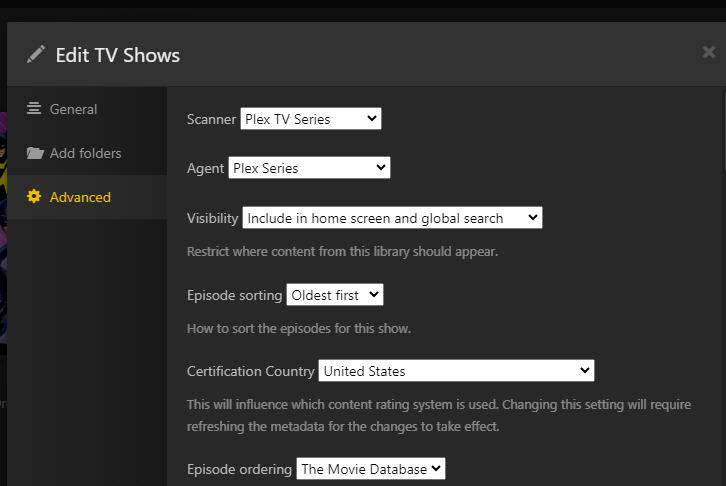Click the 'Edit TV Shows' dialog title
The height and width of the screenshot is (486, 726).
(118, 55)
